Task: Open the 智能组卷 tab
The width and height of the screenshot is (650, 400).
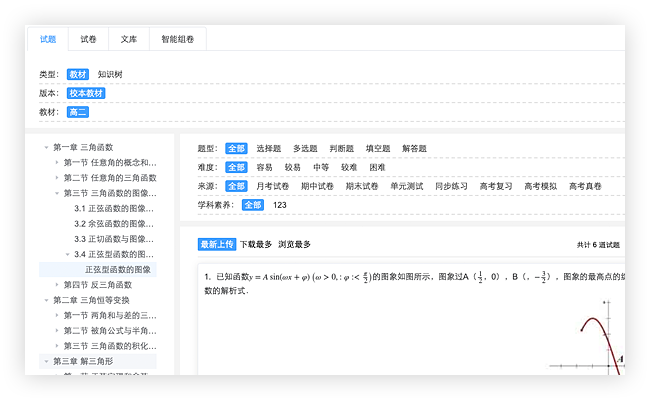Action: pyautogui.click(x=177, y=39)
